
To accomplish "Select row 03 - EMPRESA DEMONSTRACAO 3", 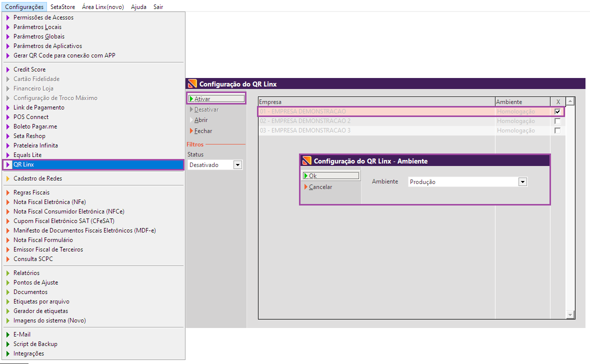I will point(411,130).
